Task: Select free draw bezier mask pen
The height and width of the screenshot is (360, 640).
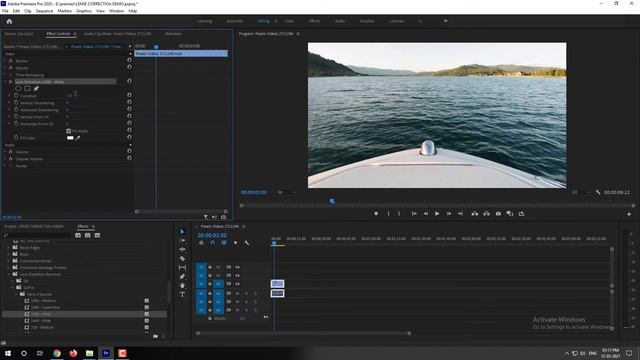Action: (36, 88)
